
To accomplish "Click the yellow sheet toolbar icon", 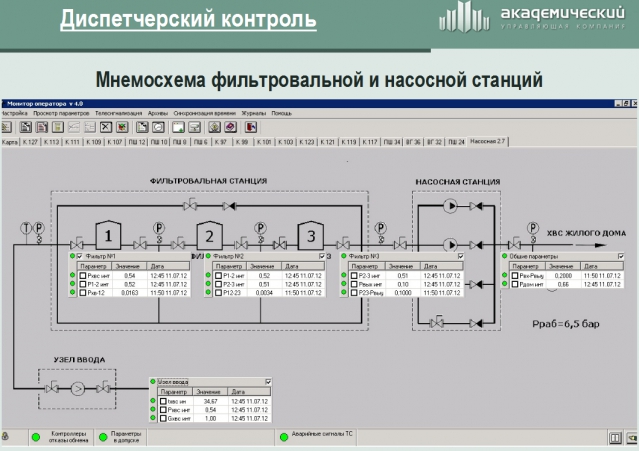I will pyautogui.click(x=58, y=128).
